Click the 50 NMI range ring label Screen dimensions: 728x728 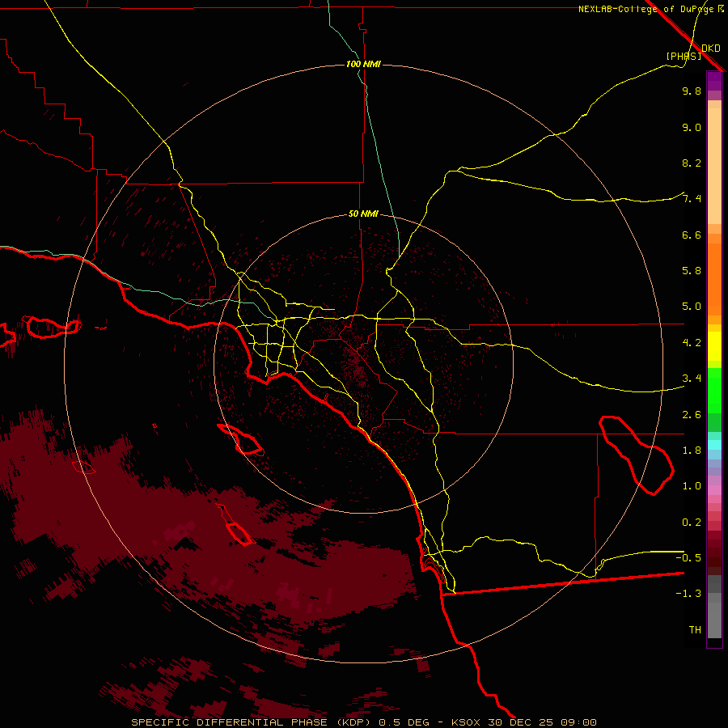(x=363, y=214)
